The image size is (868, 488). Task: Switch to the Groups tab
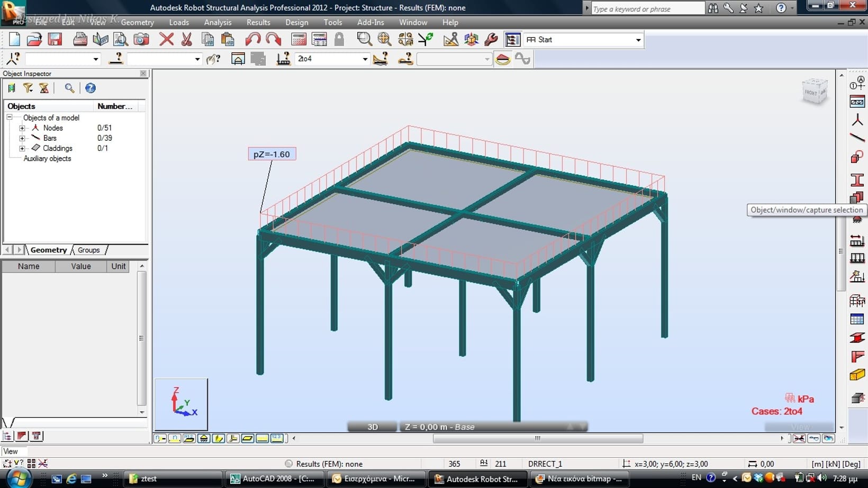pyautogui.click(x=88, y=250)
